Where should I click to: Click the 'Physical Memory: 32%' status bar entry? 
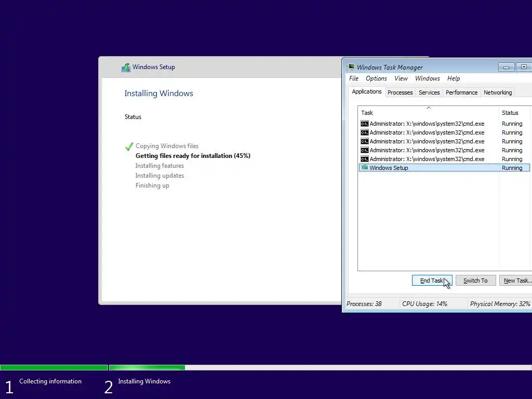coord(500,303)
